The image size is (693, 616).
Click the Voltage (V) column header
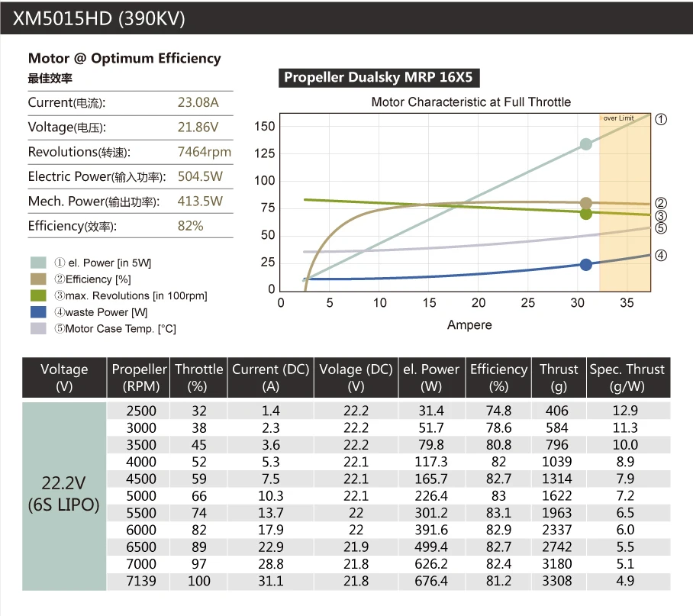click(x=64, y=378)
